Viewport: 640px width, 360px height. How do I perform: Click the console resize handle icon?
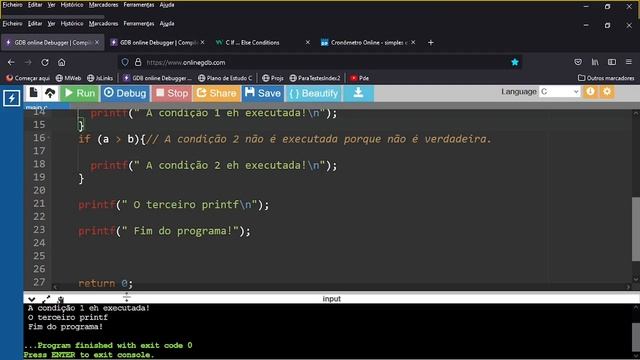(x=127, y=297)
